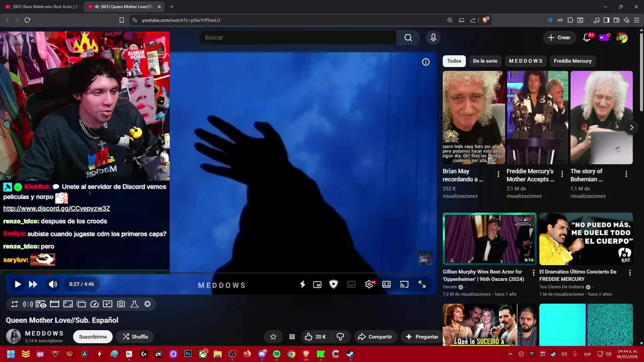Enter fullscreen on the video
Image resolution: width=644 pixels, height=362 pixels.
(x=422, y=284)
